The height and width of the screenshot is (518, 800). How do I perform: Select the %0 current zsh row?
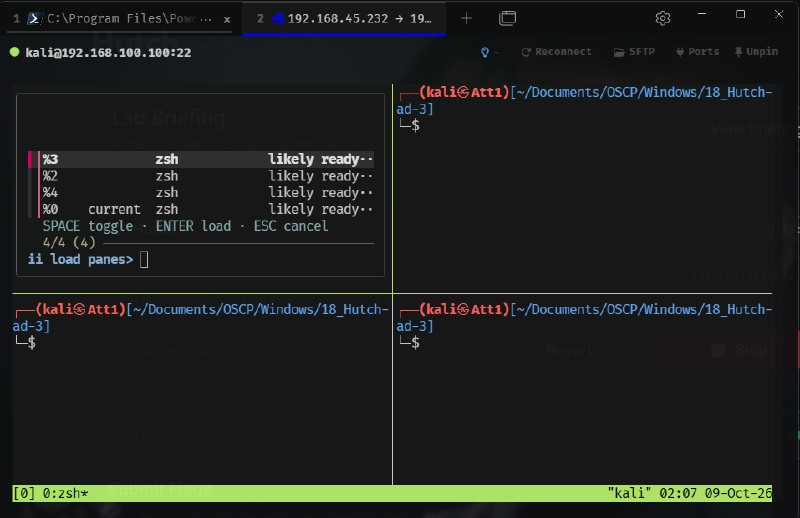pos(201,209)
